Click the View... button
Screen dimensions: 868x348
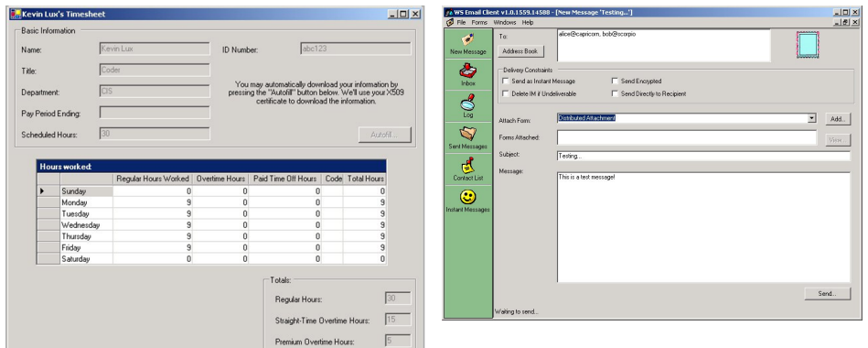tap(838, 140)
